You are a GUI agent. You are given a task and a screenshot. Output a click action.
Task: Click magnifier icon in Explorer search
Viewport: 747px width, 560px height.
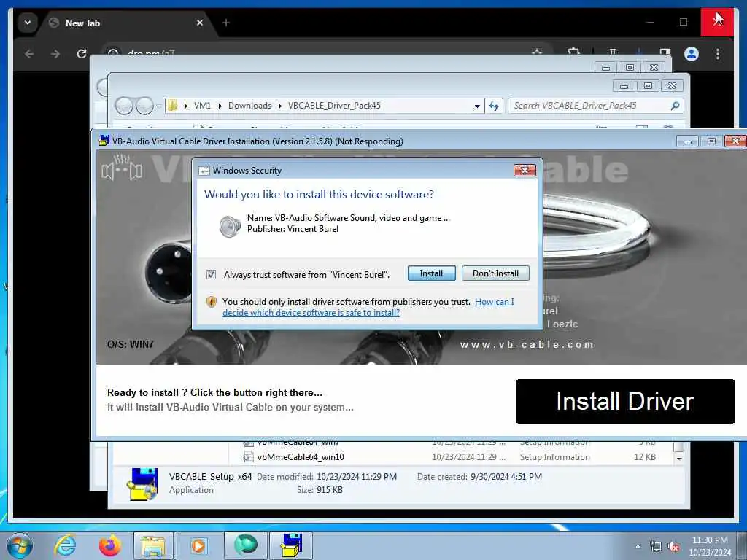coord(675,106)
